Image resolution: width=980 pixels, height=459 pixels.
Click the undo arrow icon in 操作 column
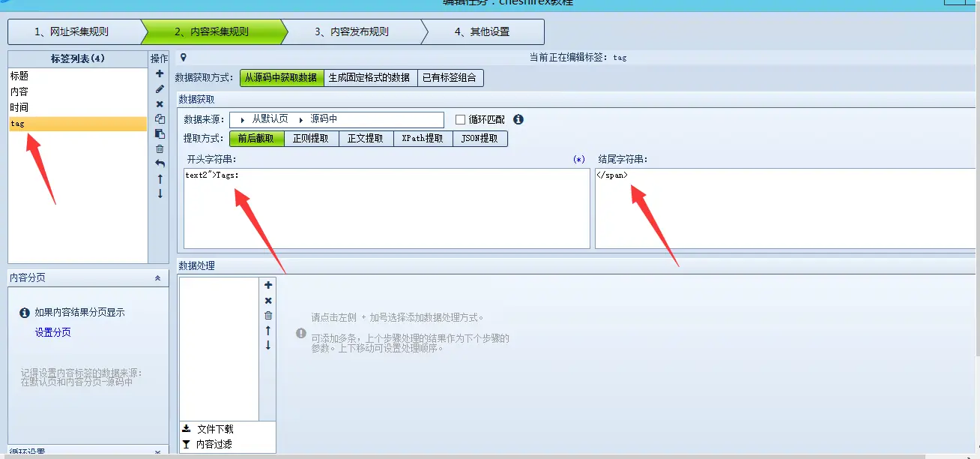click(x=160, y=163)
